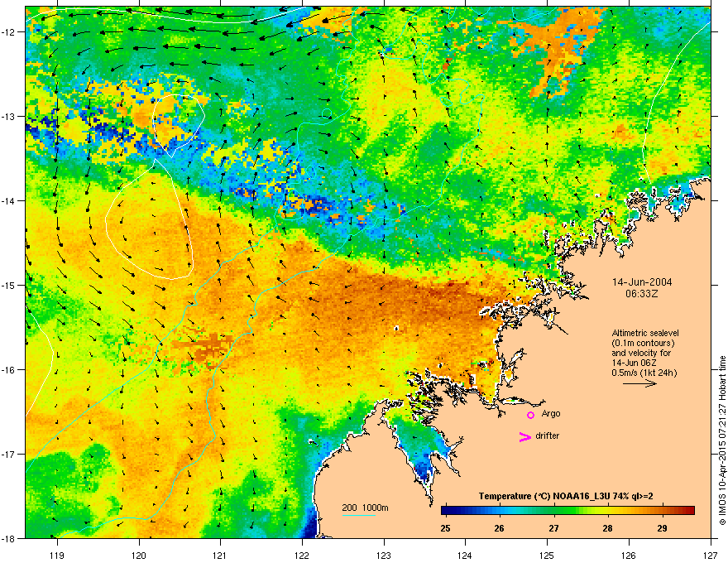The image size is (728, 563).
Task: Click the longitude axis label '126'
Action: pos(629,555)
